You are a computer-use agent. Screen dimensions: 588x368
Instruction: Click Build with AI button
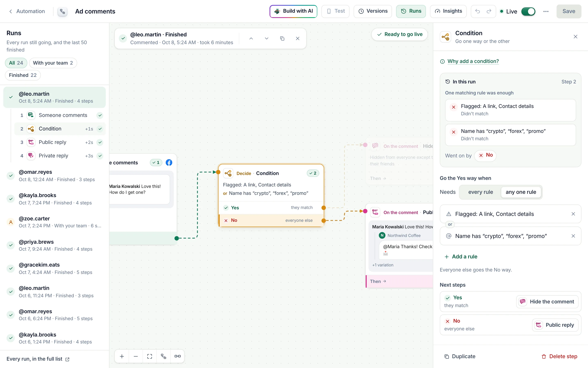tap(293, 11)
